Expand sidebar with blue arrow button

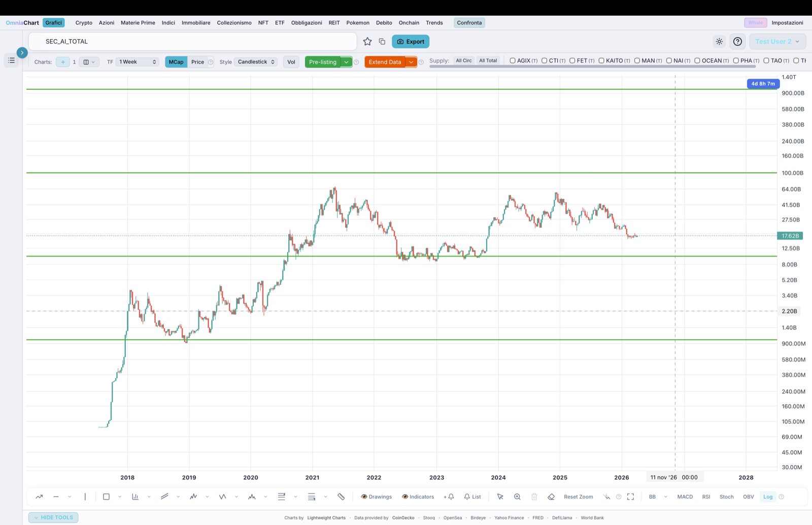point(22,52)
